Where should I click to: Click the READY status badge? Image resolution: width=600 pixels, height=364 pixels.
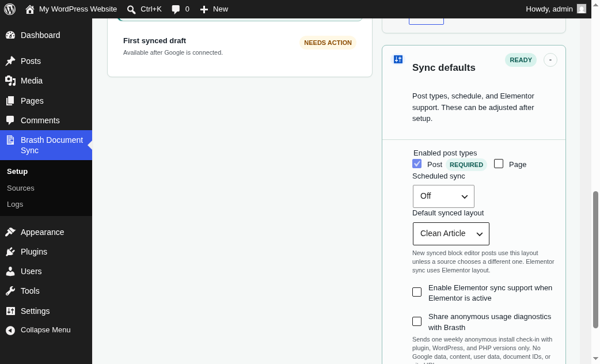click(x=521, y=60)
